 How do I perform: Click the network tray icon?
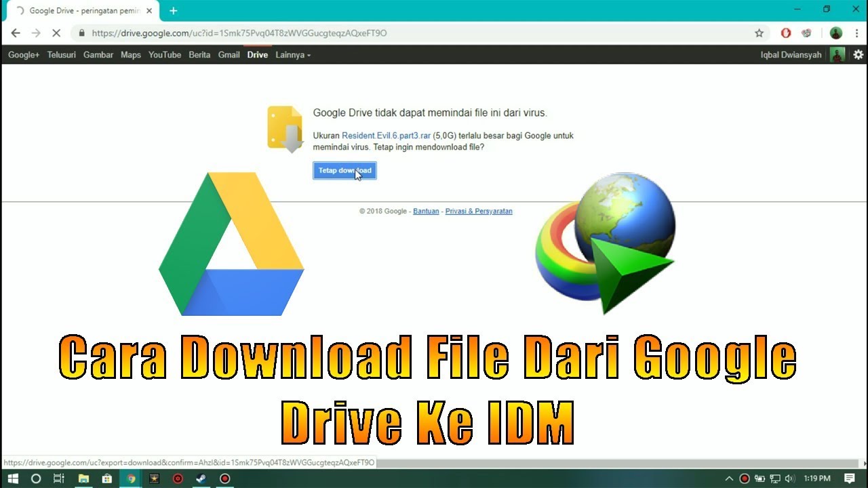coord(774,479)
